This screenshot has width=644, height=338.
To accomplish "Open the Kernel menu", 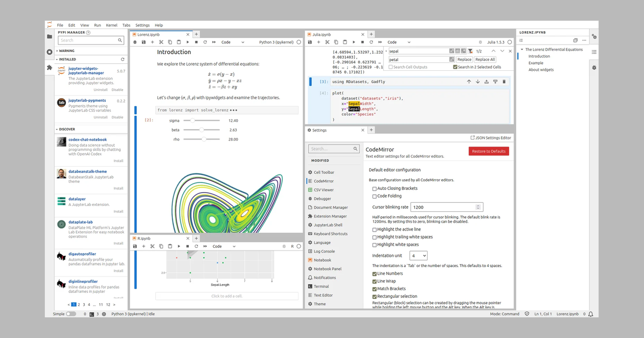I will [x=112, y=25].
